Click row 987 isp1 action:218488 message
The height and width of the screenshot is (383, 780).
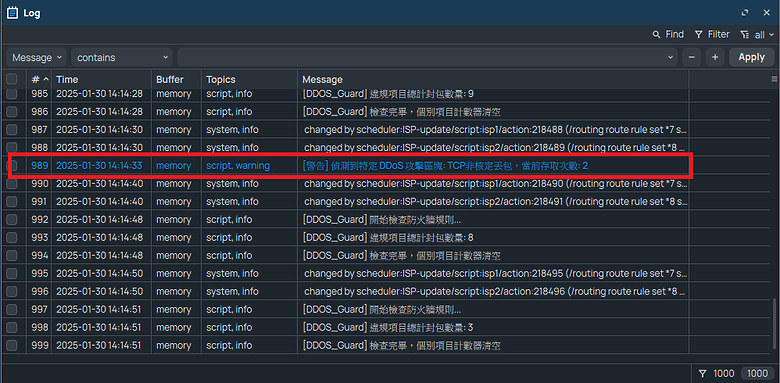point(496,130)
